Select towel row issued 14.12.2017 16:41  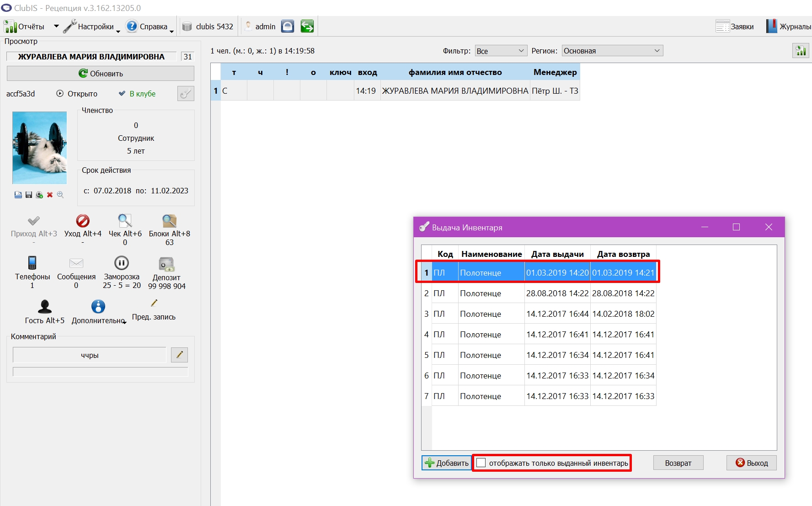click(539, 335)
